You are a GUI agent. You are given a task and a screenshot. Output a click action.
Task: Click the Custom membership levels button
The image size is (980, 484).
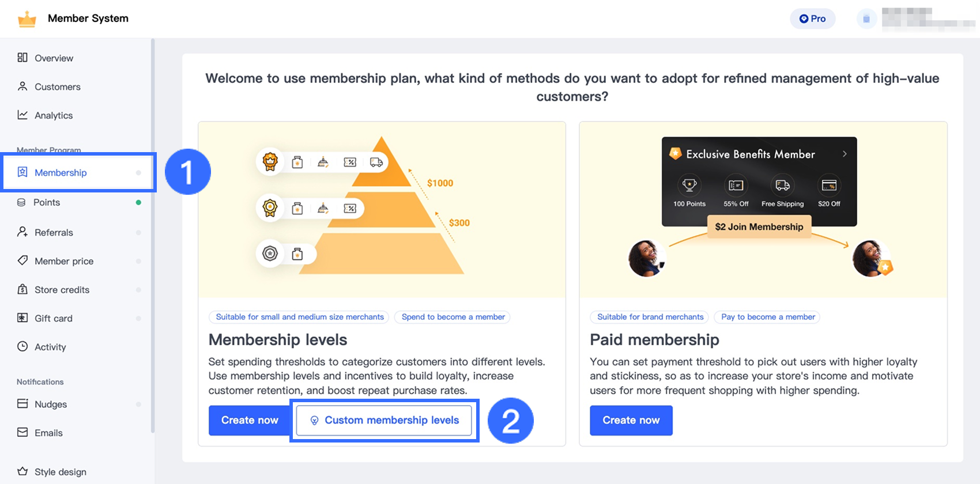click(384, 420)
